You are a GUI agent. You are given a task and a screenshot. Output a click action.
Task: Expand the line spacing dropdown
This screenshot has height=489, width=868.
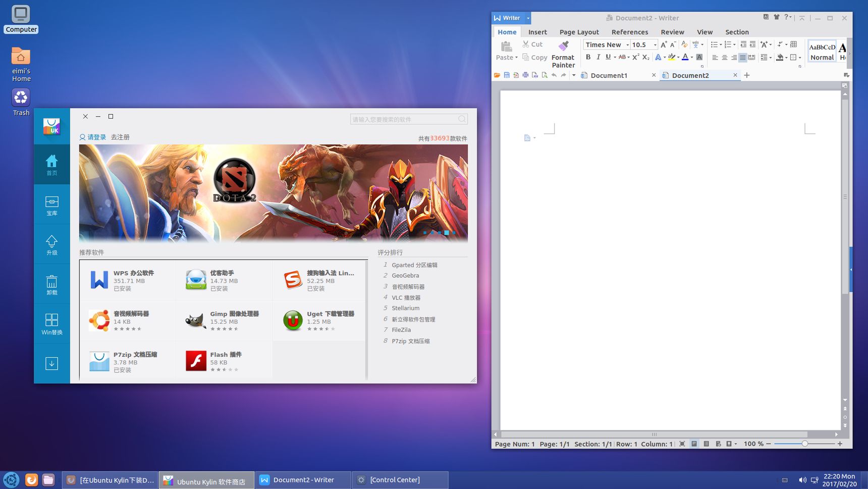click(771, 58)
